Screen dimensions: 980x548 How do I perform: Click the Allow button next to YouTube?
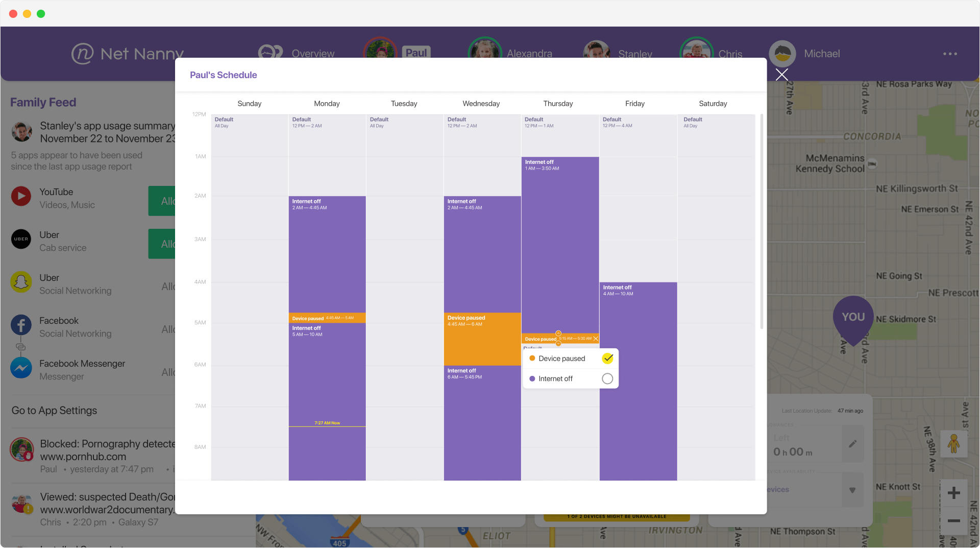click(162, 201)
